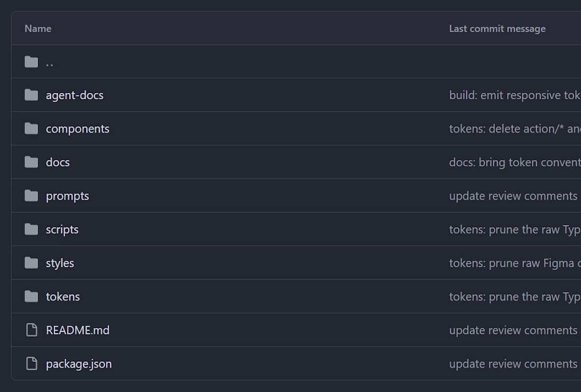Click the styles folder icon

[31, 263]
